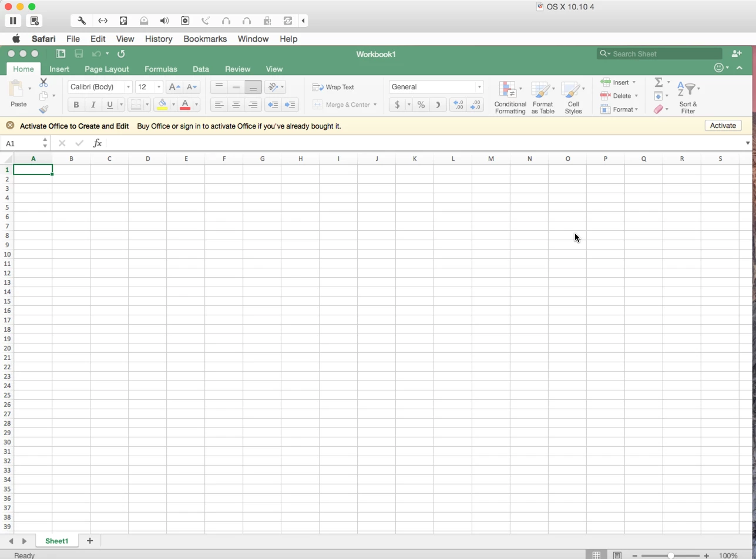
Task: Expand the Format cells dropdown arrow
Action: coord(637,109)
